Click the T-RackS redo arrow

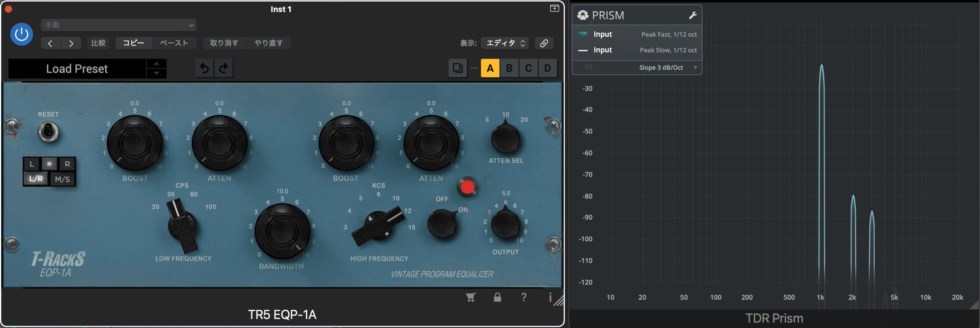click(x=224, y=68)
